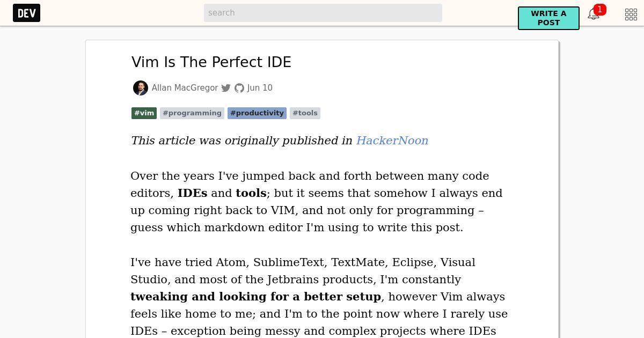The width and height of the screenshot is (644, 338).
Task: Click the Write a Post button
Action: tap(548, 18)
